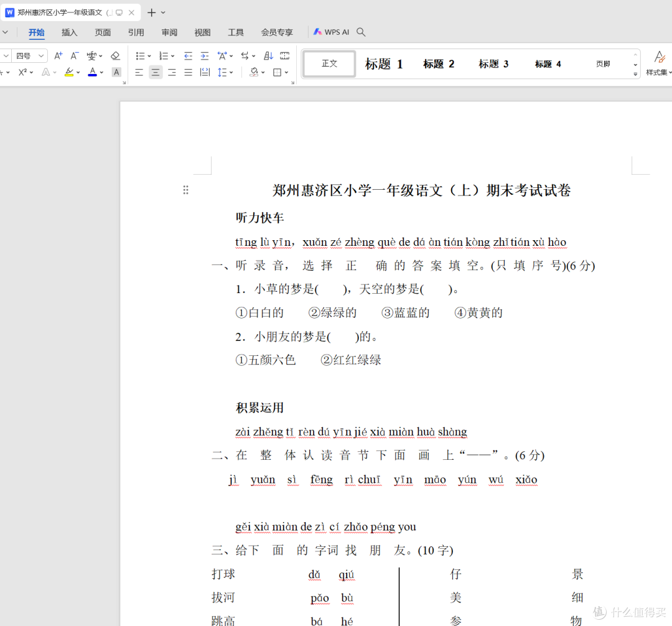Click the clear formatting eraser icon

[x=115, y=56]
